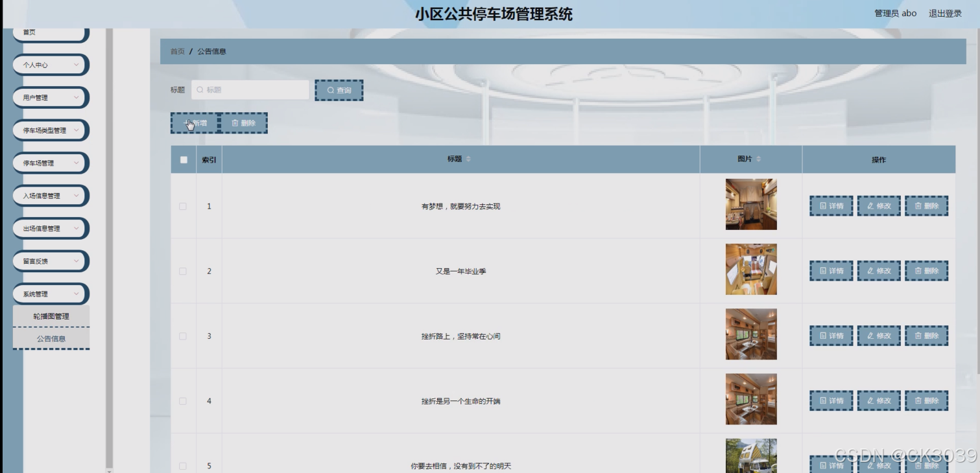Click the bulk 删除 button above the table

click(x=243, y=123)
